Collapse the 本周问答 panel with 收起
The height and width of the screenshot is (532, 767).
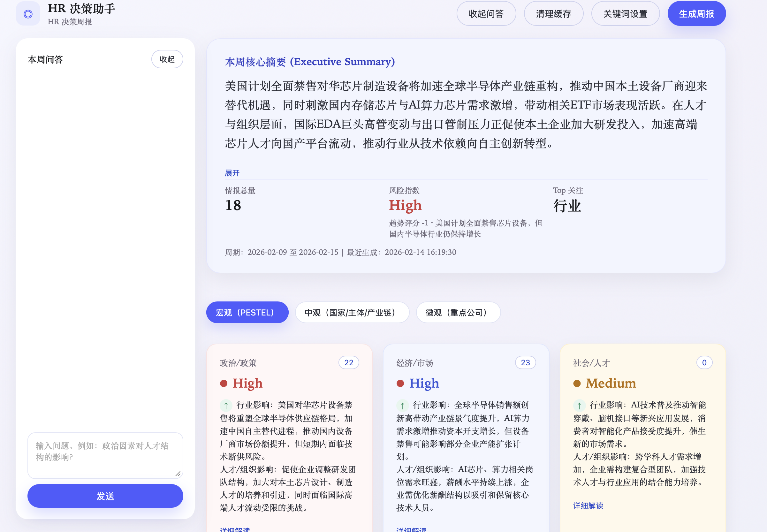(167, 59)
